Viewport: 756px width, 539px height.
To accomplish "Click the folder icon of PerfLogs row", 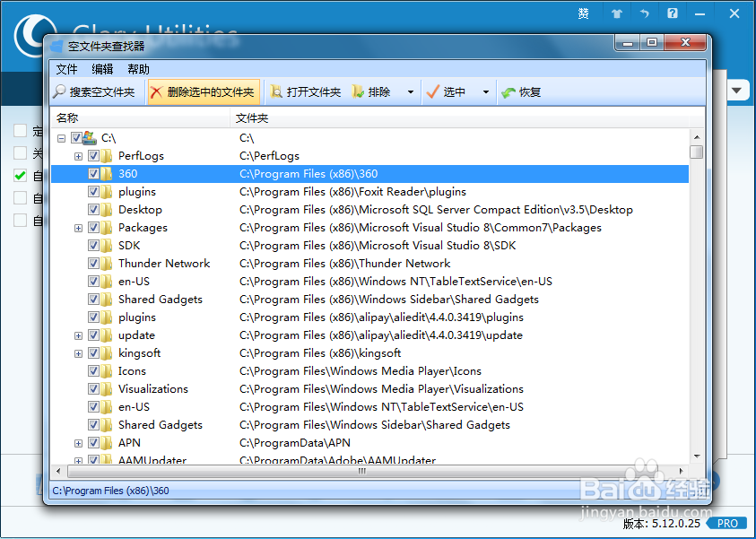I will point(107,156).
